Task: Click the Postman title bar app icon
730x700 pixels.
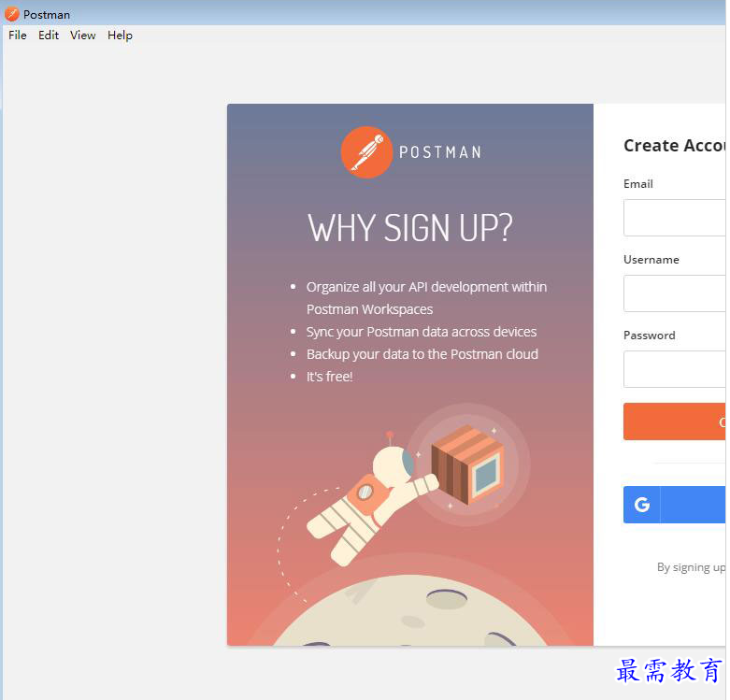Action: [x=11, y=14]
